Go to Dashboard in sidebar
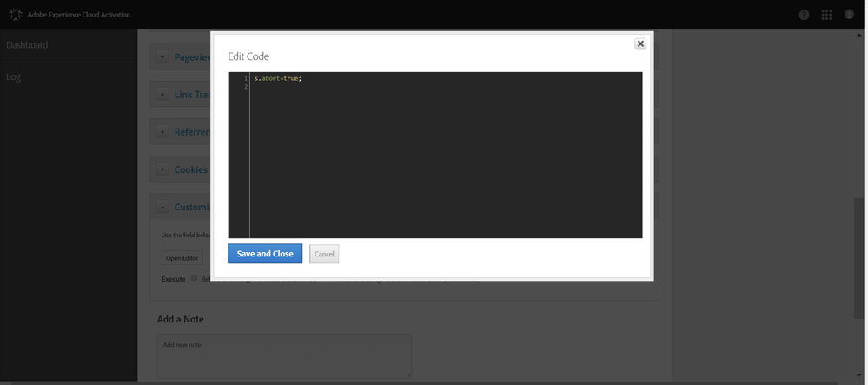Image resolution: width=868 pixels, height=385 pixels. (27, 45)
